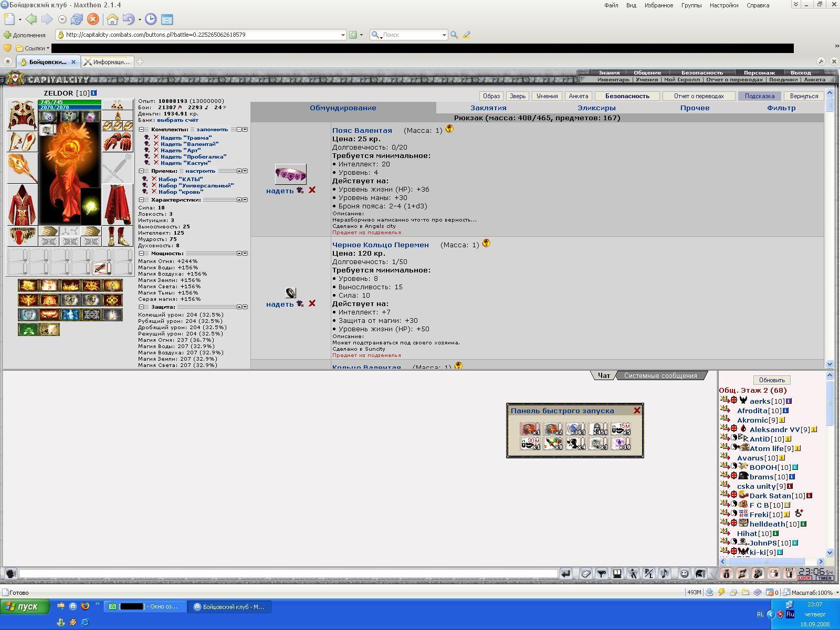Click the Windows пуск Start button
Viewport: 840px width, 630px height.
(x=25, y=606)
